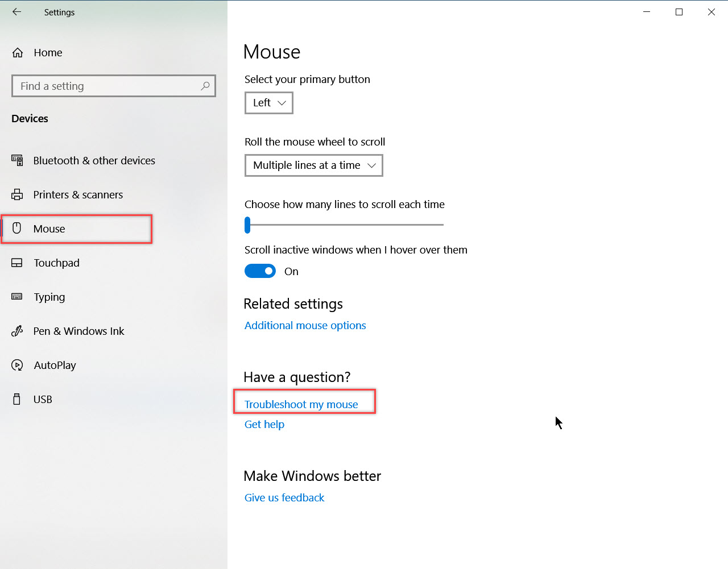The height and width of the screenshot is (569, 728).
Task: Open USB settings page
Action: pos(43,399)
